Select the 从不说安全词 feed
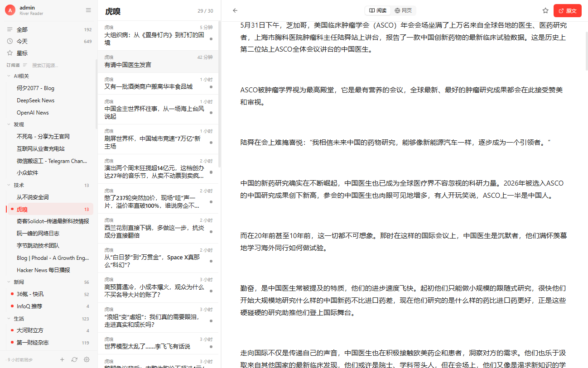 click(49, 197)
